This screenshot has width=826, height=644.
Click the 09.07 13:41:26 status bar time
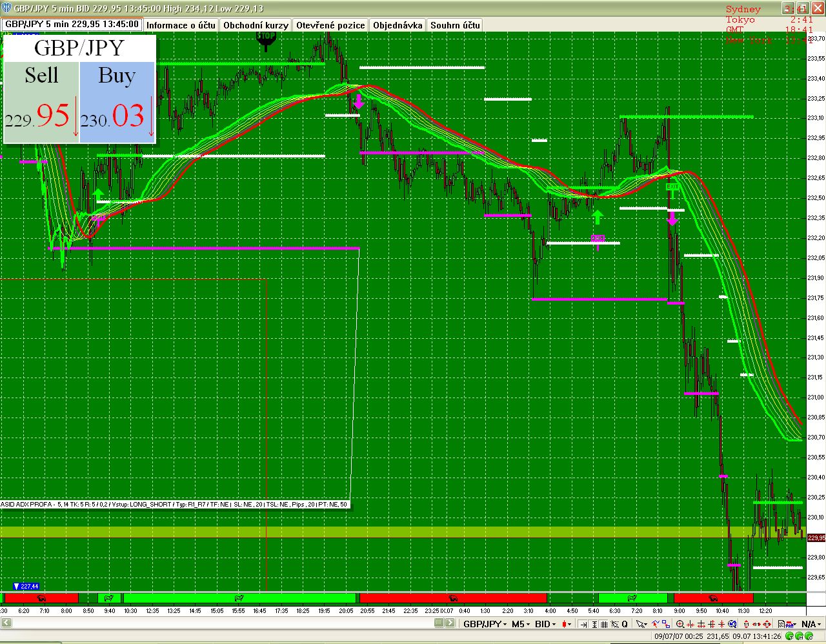(756, 636)
